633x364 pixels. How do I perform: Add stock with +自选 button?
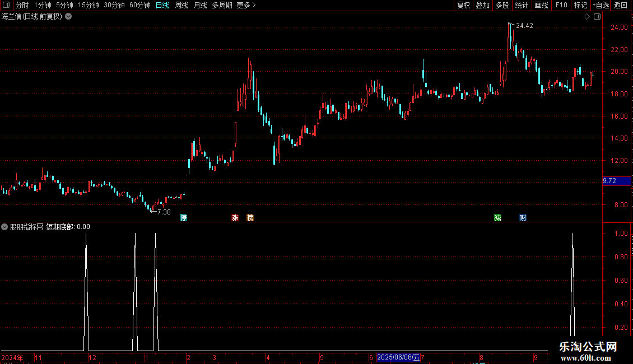(601, 5)
